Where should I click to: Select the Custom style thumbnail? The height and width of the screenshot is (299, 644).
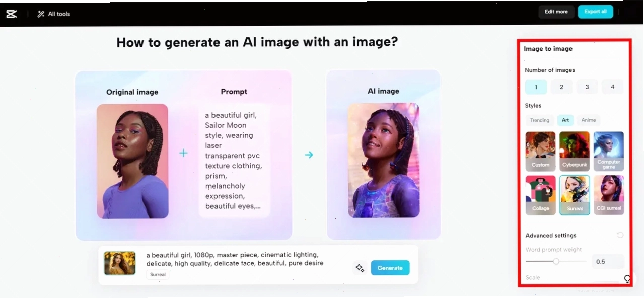[x=540, y=151]
